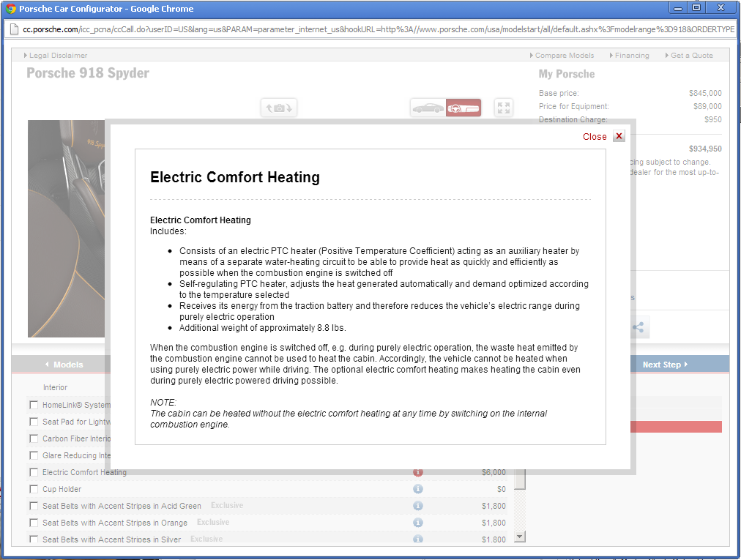Image resolution: width=741 pixels, height=560 pixels.
Task: Open info for Cup Holder
Action: coord(418,489)
